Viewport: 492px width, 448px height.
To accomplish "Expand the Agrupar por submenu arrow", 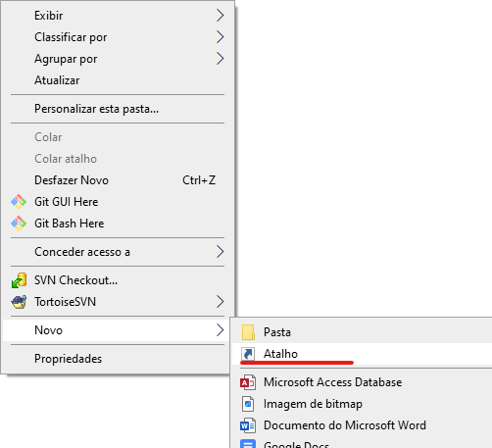I will (221, 59).
